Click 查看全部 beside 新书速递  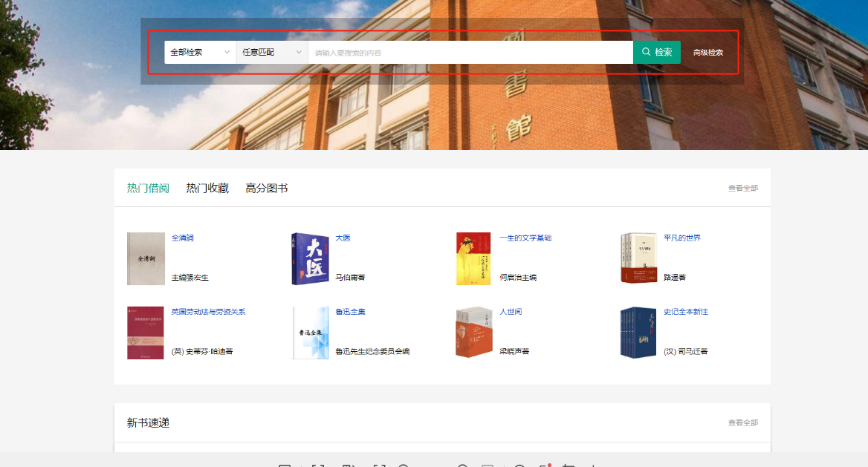742,422
